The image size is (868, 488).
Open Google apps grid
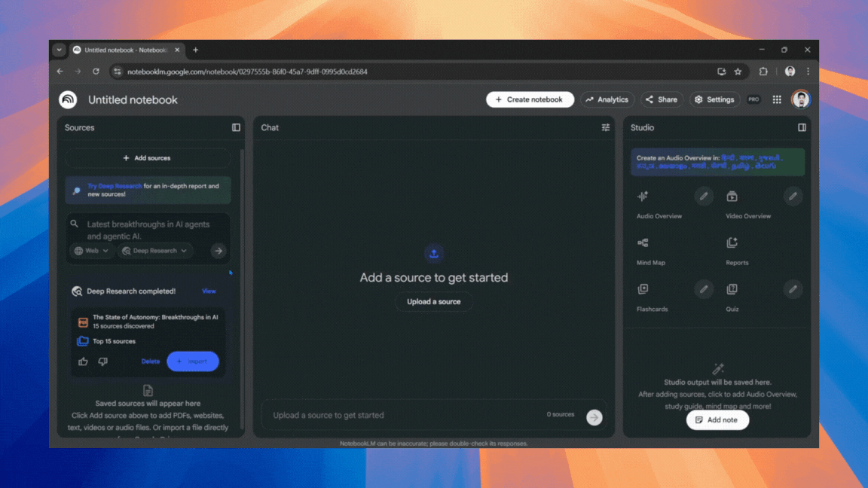pyautogui.click(x=777, y=99)
